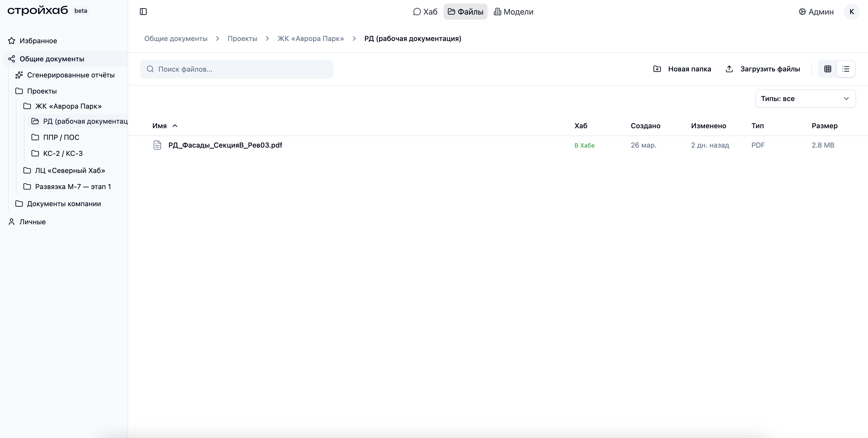Sort by Имя column arrow
The image size is (868, 438).
175,126
